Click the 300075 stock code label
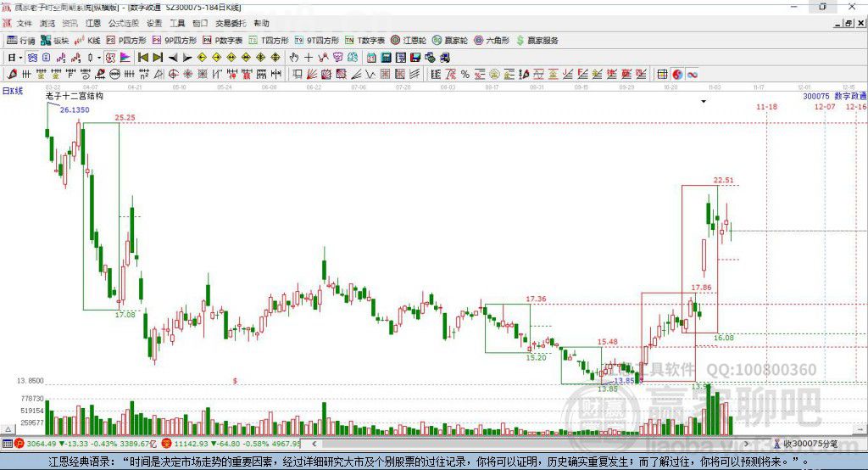 click(x=816, y=96)
